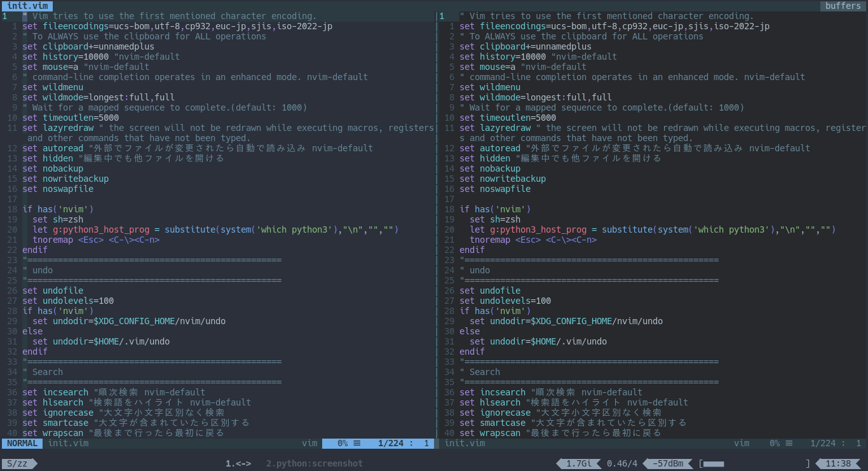The height and width of the screenshot is (471, 868).
Task: Click set smartcase line in right split
Action: pyautogui.click(x=573, y=423)
